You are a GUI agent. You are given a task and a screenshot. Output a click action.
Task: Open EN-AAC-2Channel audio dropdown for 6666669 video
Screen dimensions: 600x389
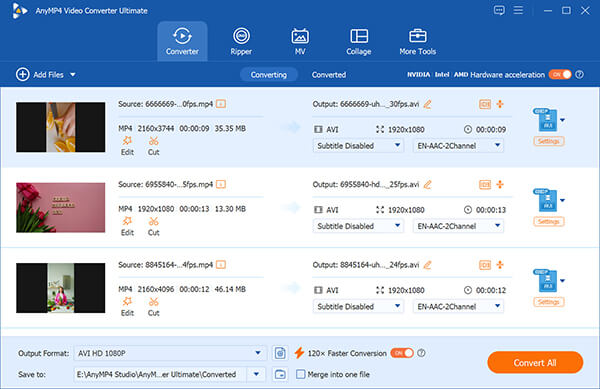coord(458,146)
